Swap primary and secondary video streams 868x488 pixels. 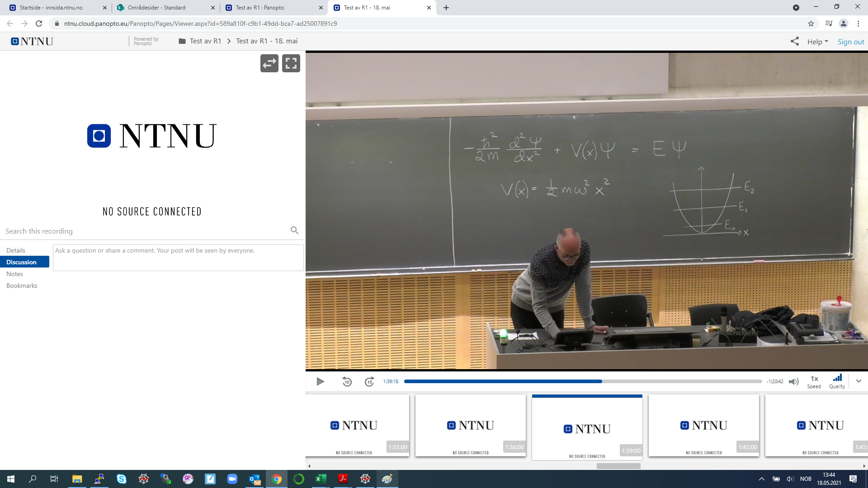click(x=269, y=63)
